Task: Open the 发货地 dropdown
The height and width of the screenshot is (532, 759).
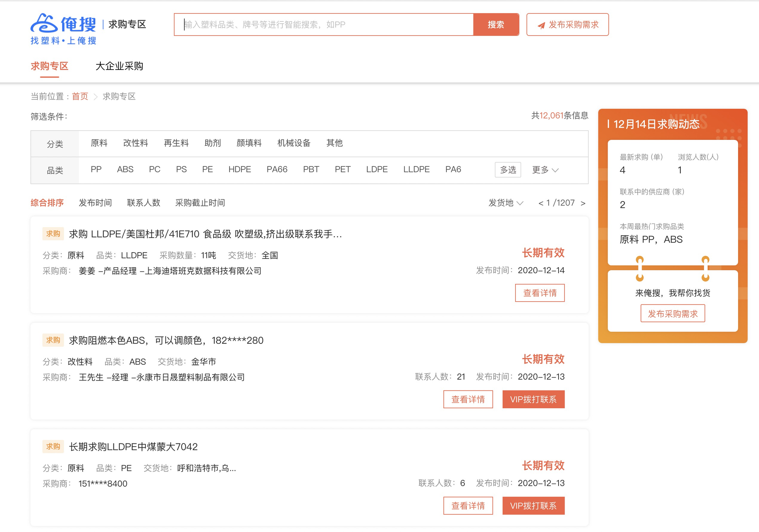Action: 505,203
